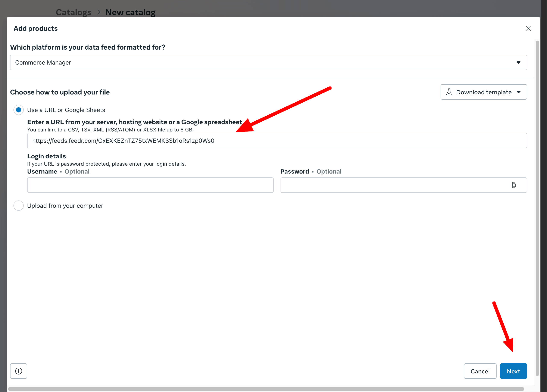Navigate to Catalogs via the breadcrumb

pos(74,12)
